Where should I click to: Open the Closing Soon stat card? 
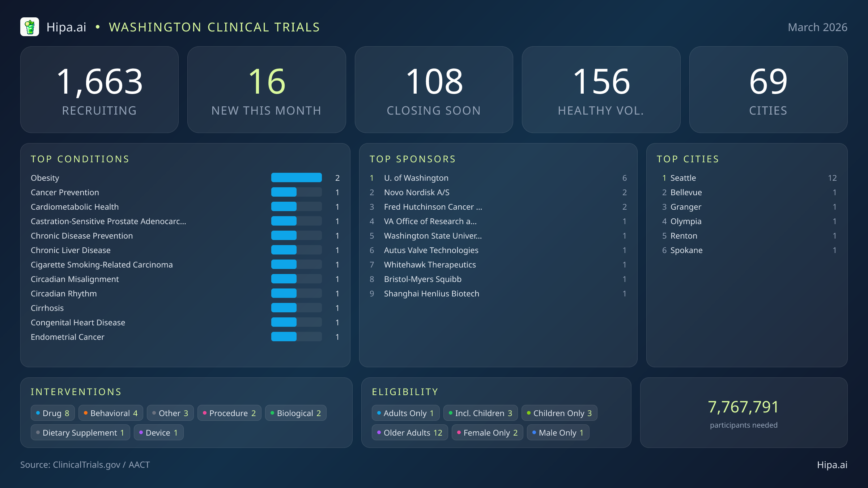[434, 89]
